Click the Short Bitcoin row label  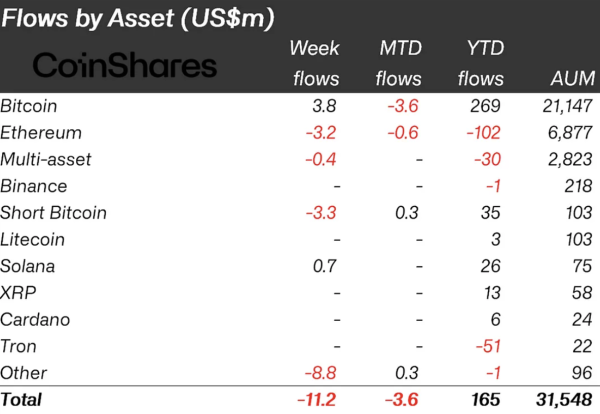pyautogui.click(x=53, y=213)
